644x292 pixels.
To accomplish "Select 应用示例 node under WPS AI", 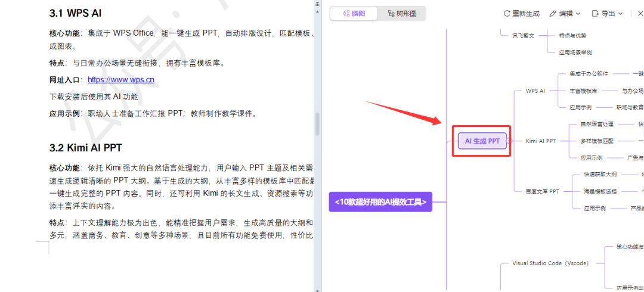I will (580, 107).
